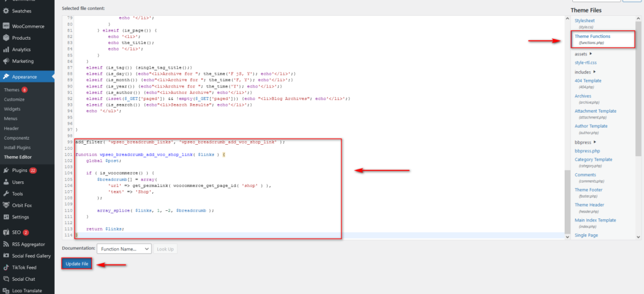
Task: Open the Orbit Fox menu icon
Action: point(6,205)
